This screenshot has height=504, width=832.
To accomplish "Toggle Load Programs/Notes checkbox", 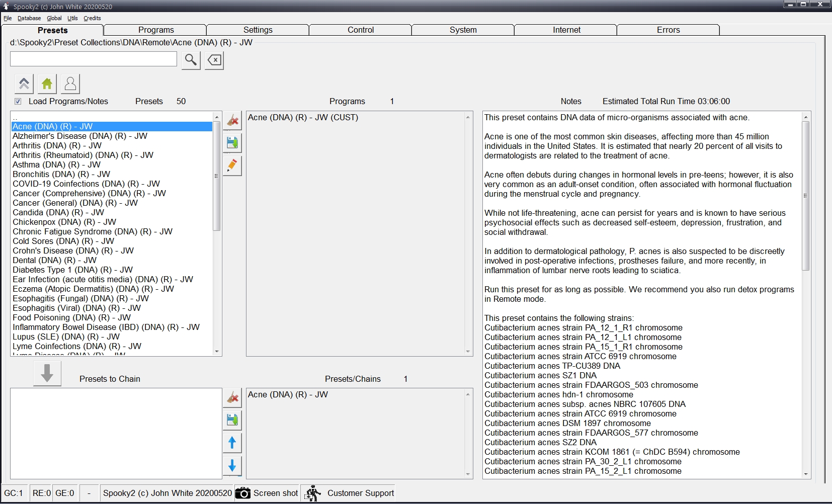I will (x=18, y=102).
